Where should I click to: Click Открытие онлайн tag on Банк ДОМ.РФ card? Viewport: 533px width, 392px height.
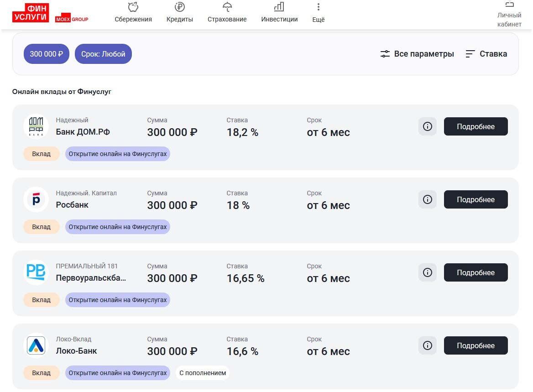click(x=118, y=154)
